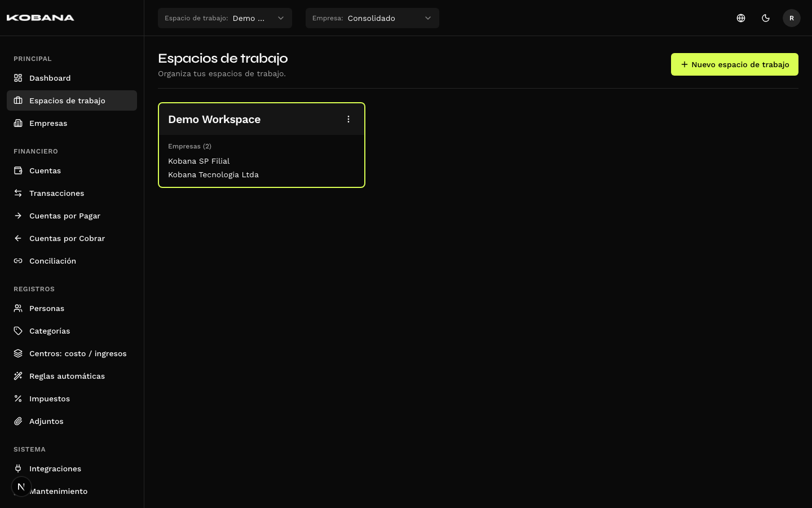
Task: Click the Personas users icon
Action: pyautogui.click(x=18, y=308)
